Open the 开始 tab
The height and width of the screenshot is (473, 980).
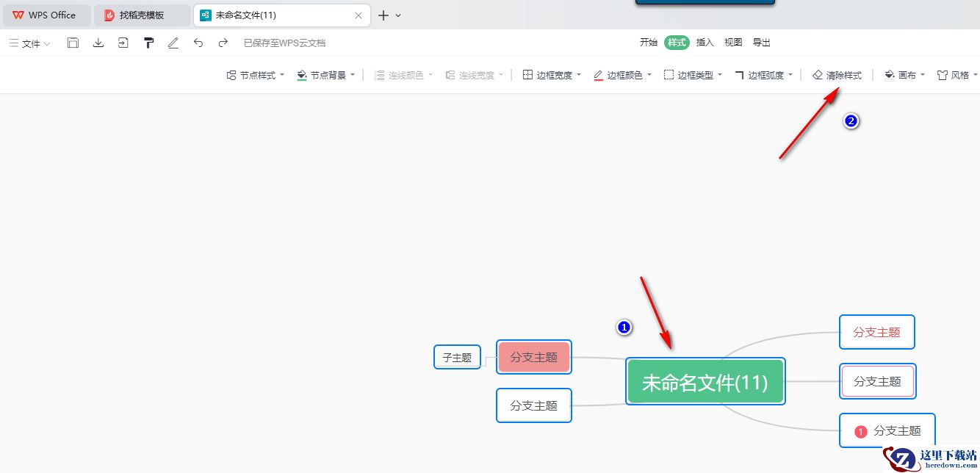[x=649, y=43]
